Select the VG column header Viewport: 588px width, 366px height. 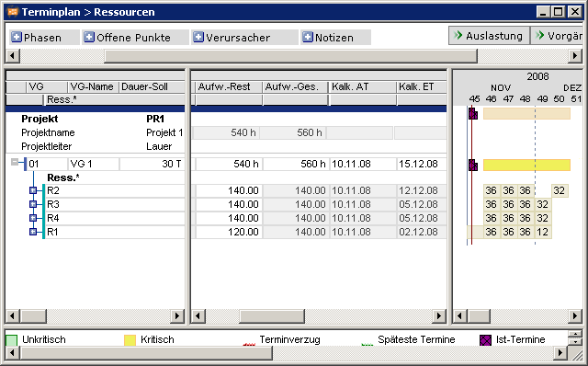pyautogui.click(x=47, y=86)
